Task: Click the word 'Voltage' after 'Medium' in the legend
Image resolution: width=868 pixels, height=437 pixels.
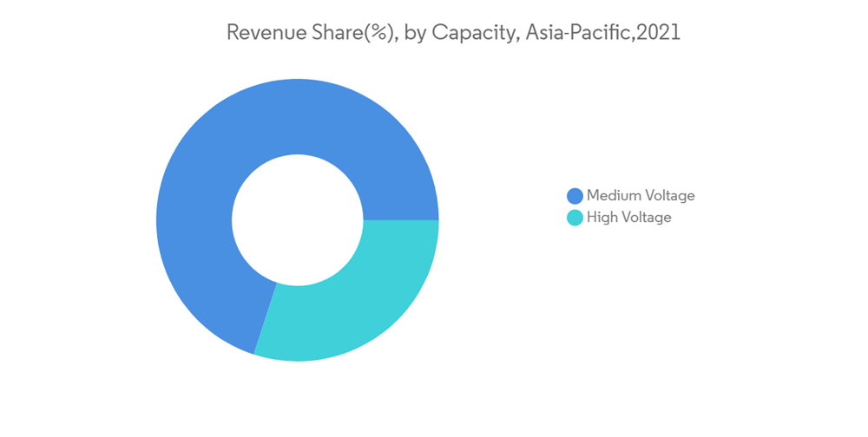Action: [668, 196]
